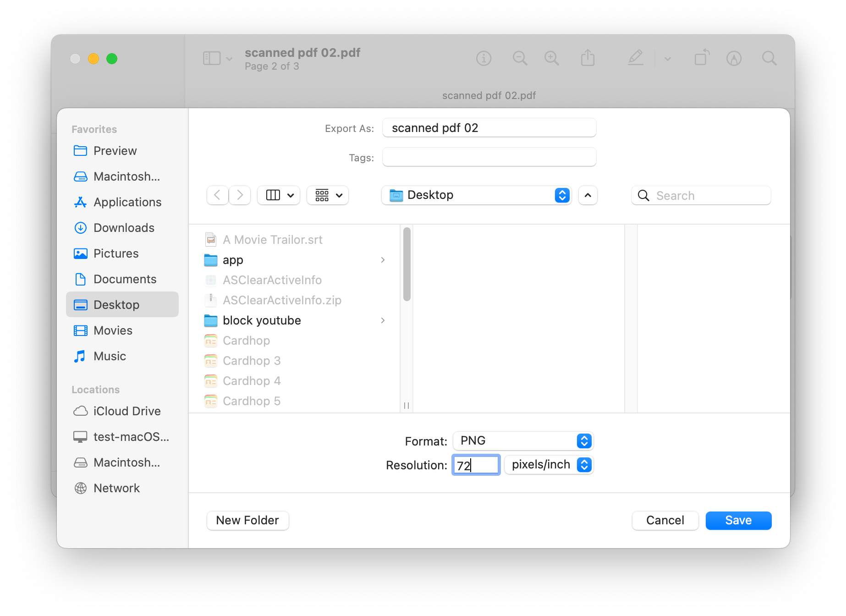The width and height of the screenshot is (846, 616).
Task: Navigate back with the previous arrow
Action: [x=217, y=195]
